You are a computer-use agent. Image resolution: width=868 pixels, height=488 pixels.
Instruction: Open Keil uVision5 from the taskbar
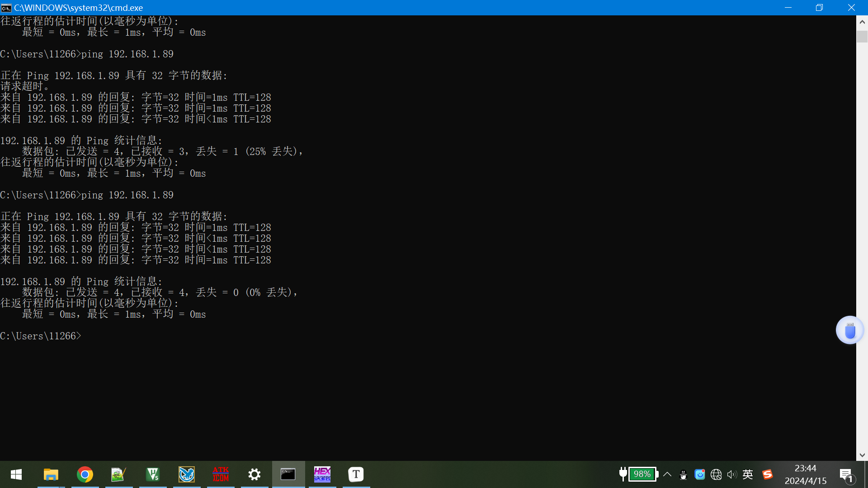click(x=152, y=474)
